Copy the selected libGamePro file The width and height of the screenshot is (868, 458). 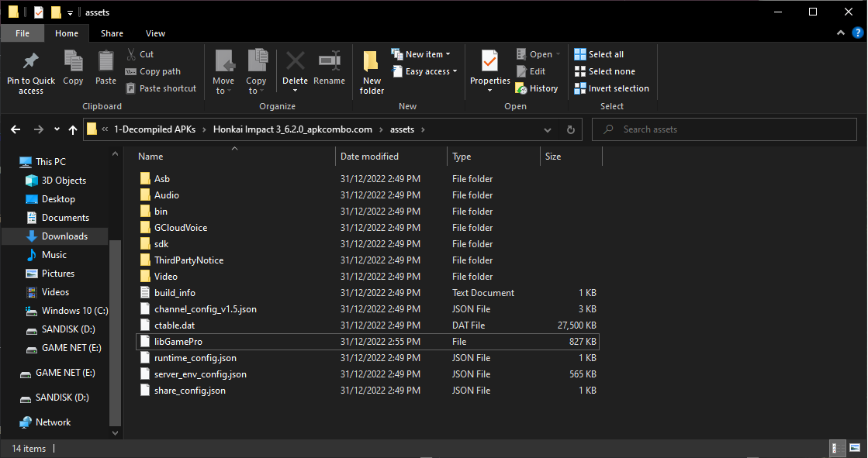coord(73,70)
